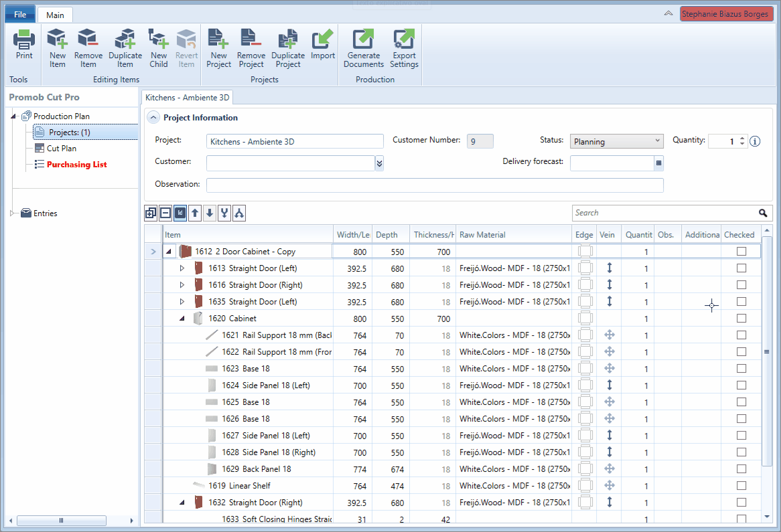The image size is (781, 532).
Task: Open the File menu
Action: [x=20, y=15]
